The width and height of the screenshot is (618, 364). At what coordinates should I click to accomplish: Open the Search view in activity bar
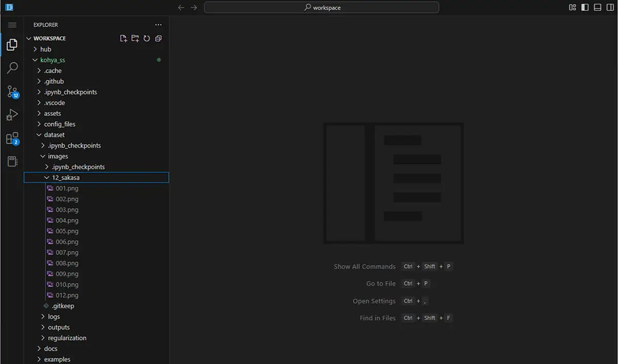(12, 68)
